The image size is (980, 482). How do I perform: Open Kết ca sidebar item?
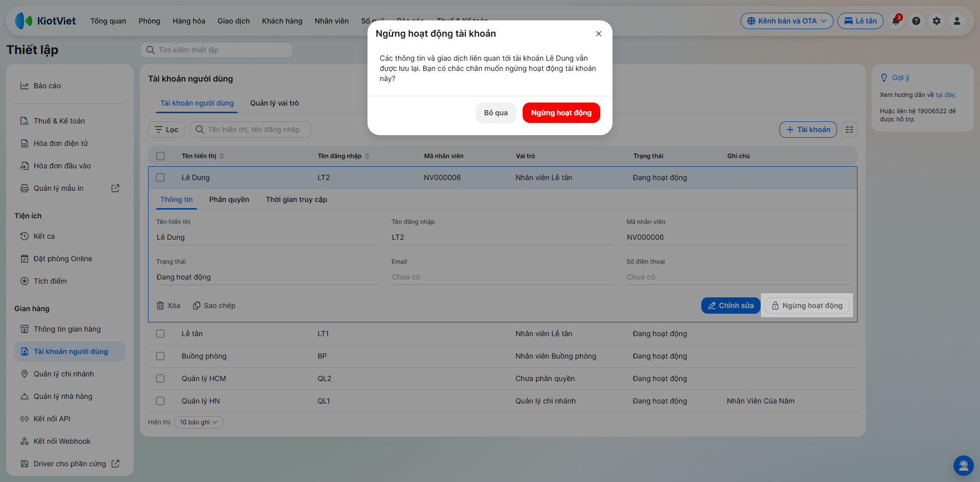[x=70, y=236]
